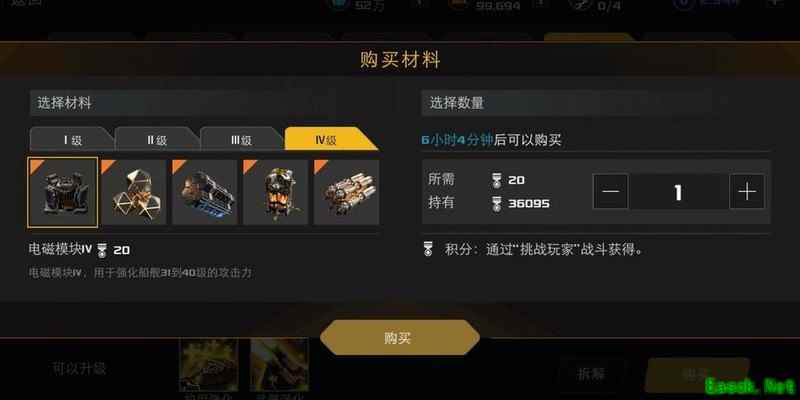Tap the medal icon next to 积分 description
Viewport: 800px width, 400px height.
pyautogui.click(x=428, y=249)
